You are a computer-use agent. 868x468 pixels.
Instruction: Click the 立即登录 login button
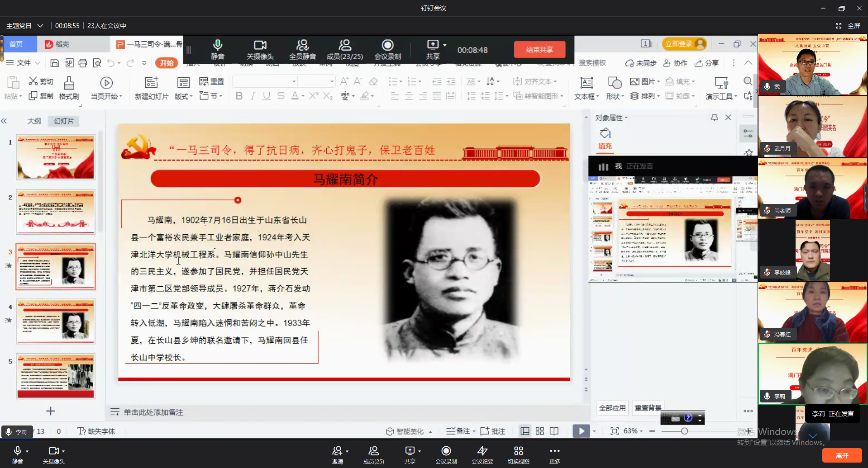click(684, 43)
